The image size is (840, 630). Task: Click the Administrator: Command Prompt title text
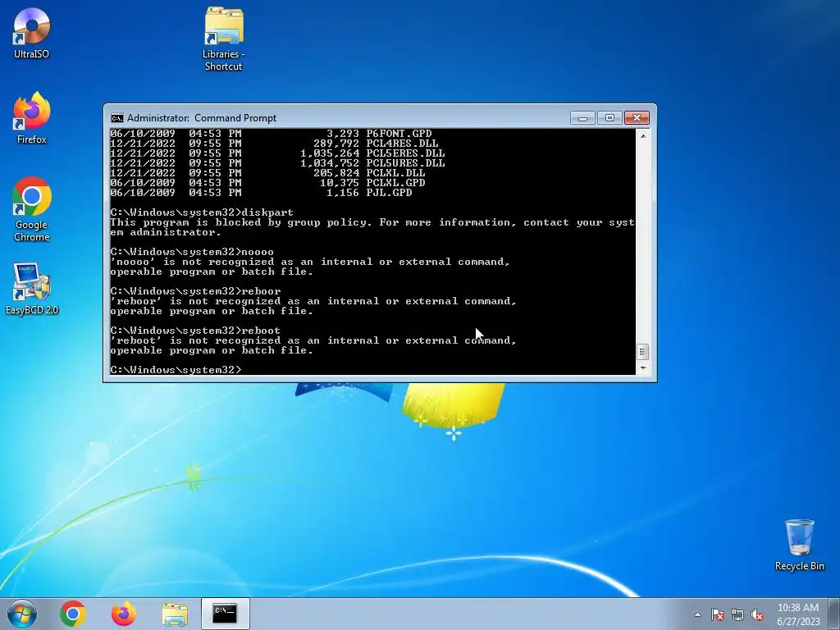point(202,118)
